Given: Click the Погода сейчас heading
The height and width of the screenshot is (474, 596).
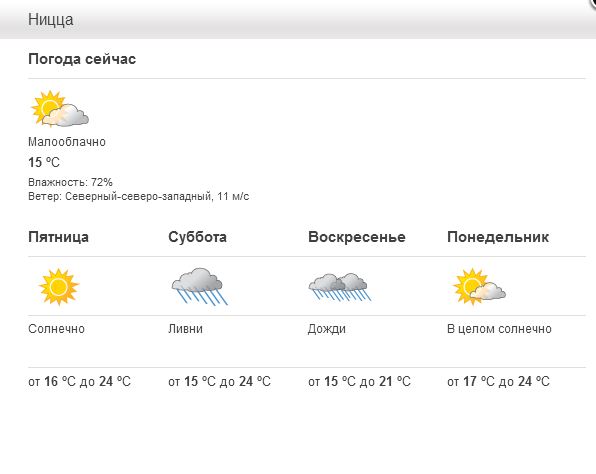Looking at the screenshot, I should [x=82, y=59].
